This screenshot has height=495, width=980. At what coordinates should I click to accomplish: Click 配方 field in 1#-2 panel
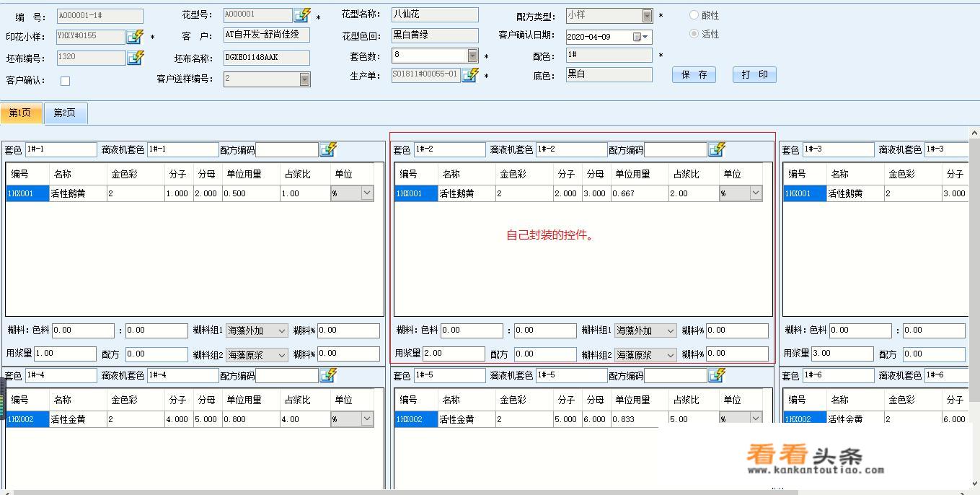coord(545,354)
